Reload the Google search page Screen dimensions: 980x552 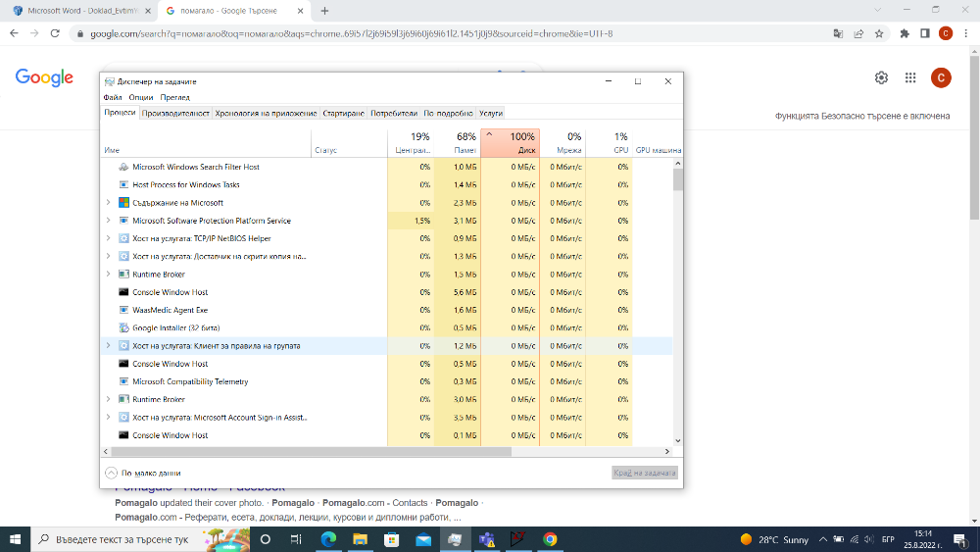[x=55, y=33]
